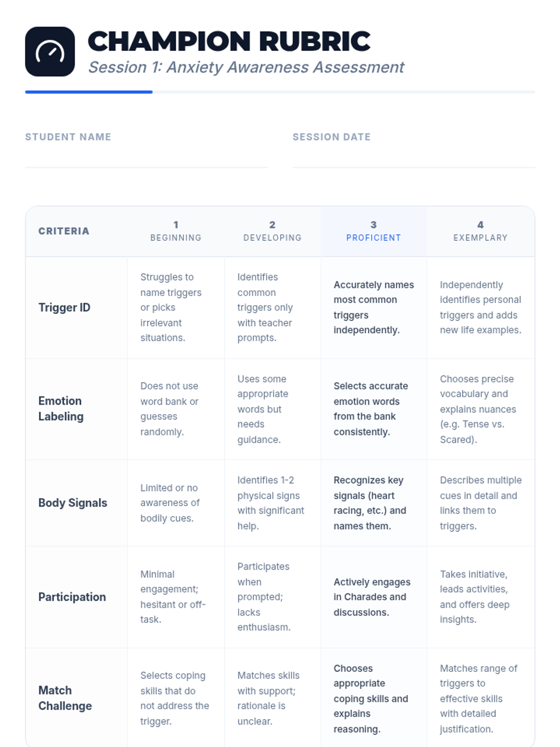Screen dimensions: 560x747
Task: Click the speedometer gauge logo icon
Action: click(50, 51)
